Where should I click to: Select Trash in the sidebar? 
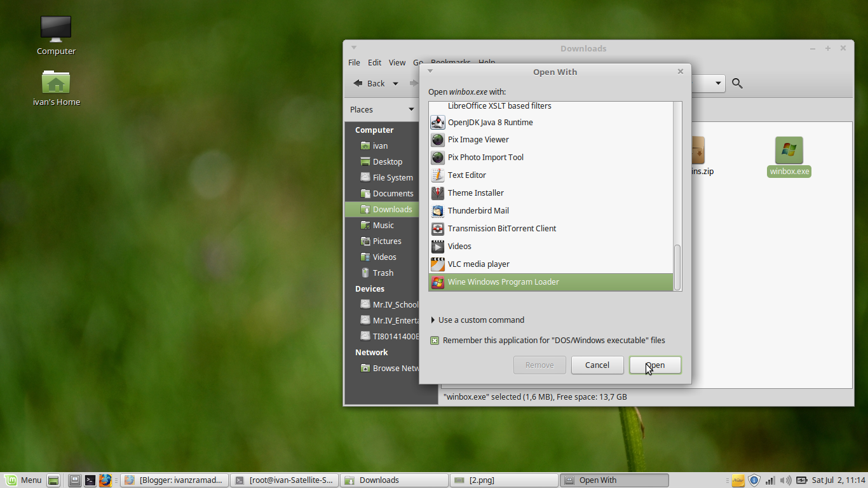point(383,273)
